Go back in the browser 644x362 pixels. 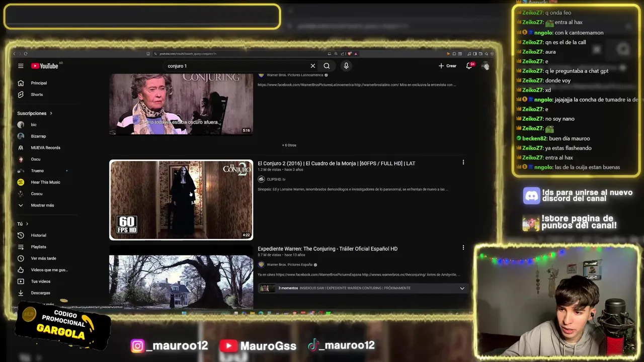coord(14,54)
